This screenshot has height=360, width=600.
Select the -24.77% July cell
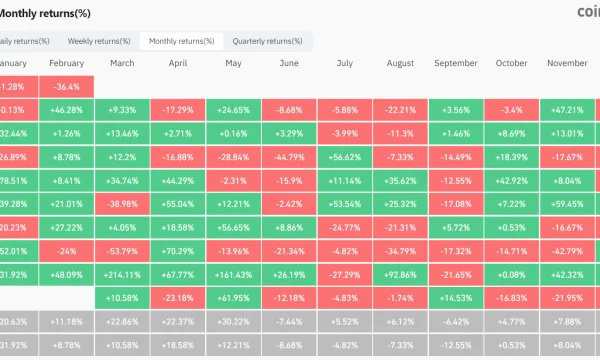tap(344, 228)
